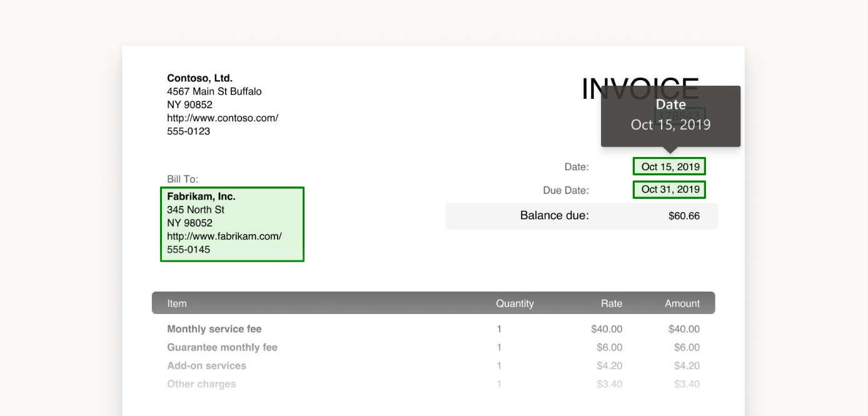Open the Fabrikam website link
Image resolution: width=868 pixels, height=416 pixels.
point(224,236)
